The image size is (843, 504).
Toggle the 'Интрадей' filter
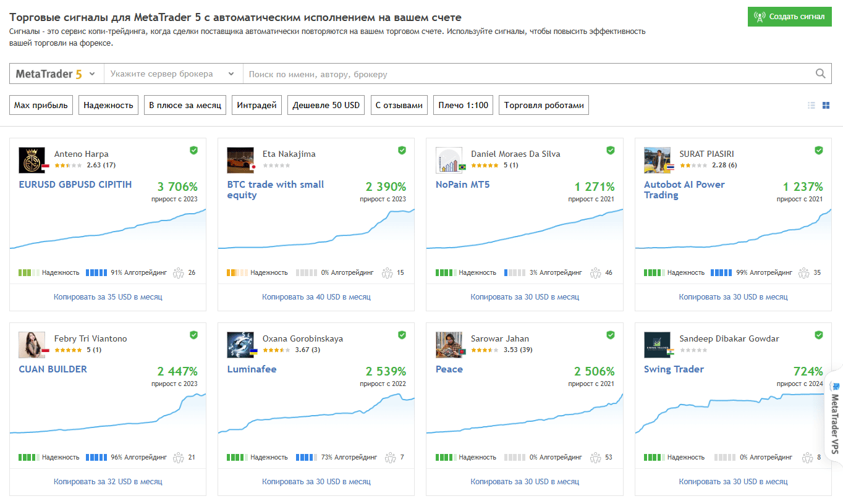[256, 105]
